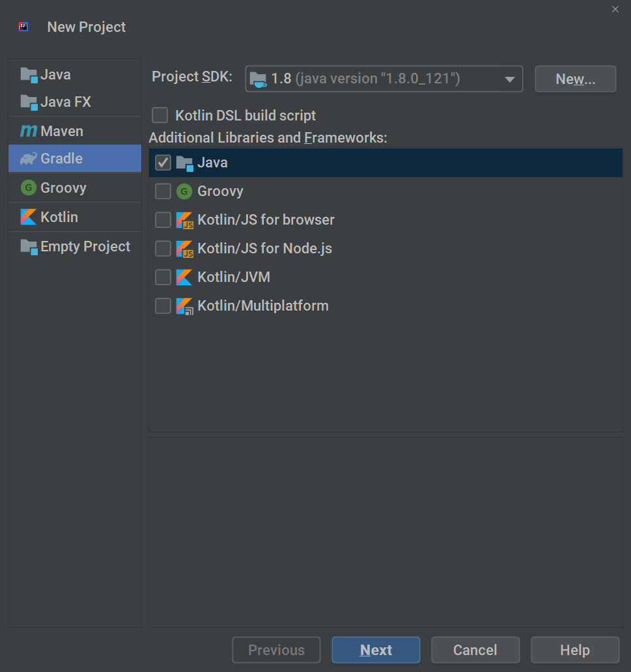Click the JDK cup icon in SDK field
Viewport: 631px width, 672px height.
point(258,79)
